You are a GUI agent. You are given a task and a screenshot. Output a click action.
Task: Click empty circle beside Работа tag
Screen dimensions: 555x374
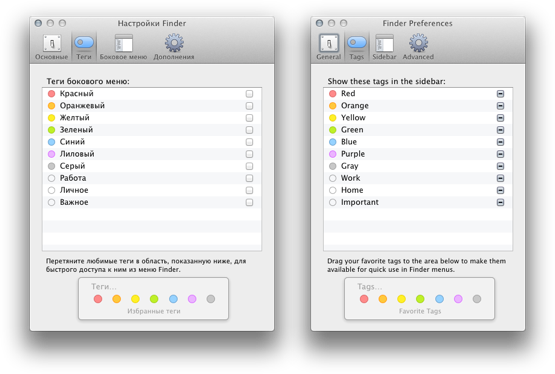coord(51,178)
